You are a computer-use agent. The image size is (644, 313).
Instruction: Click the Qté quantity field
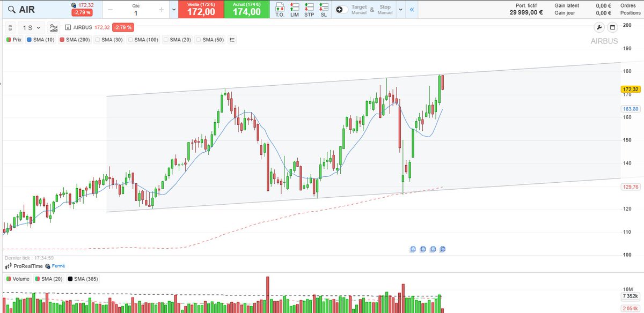tap(135, 10)
